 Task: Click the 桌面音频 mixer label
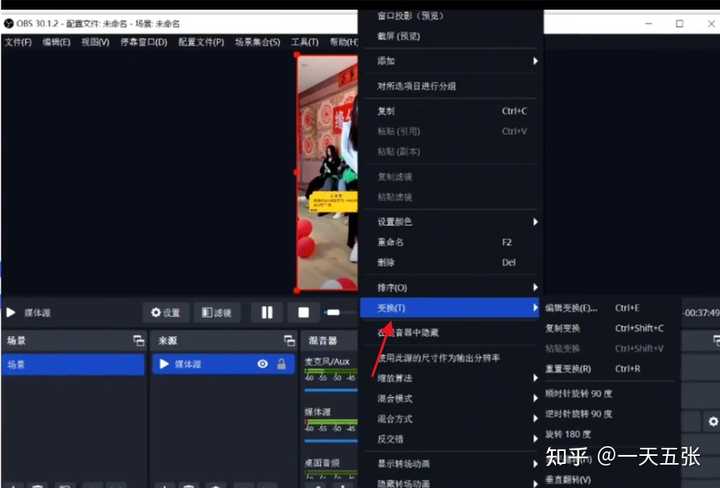(x=322, y=462)
